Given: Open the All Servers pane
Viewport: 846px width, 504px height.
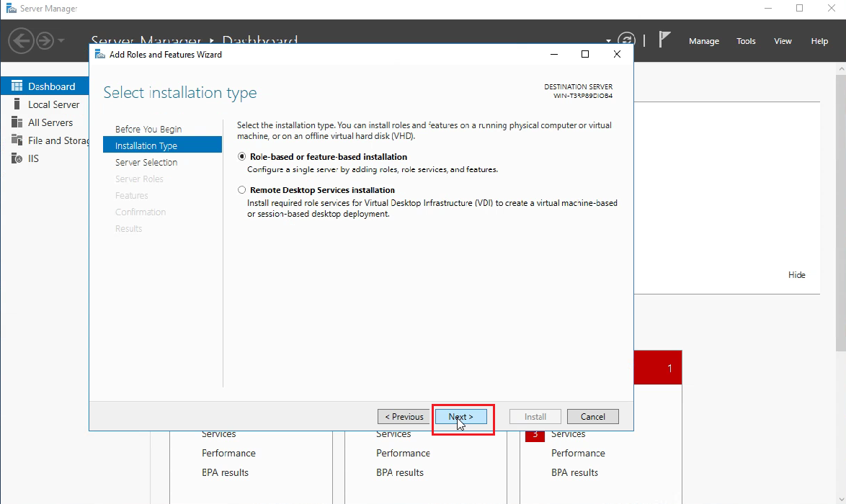Looking at the screenshot, I should click(x=48, y=122).
